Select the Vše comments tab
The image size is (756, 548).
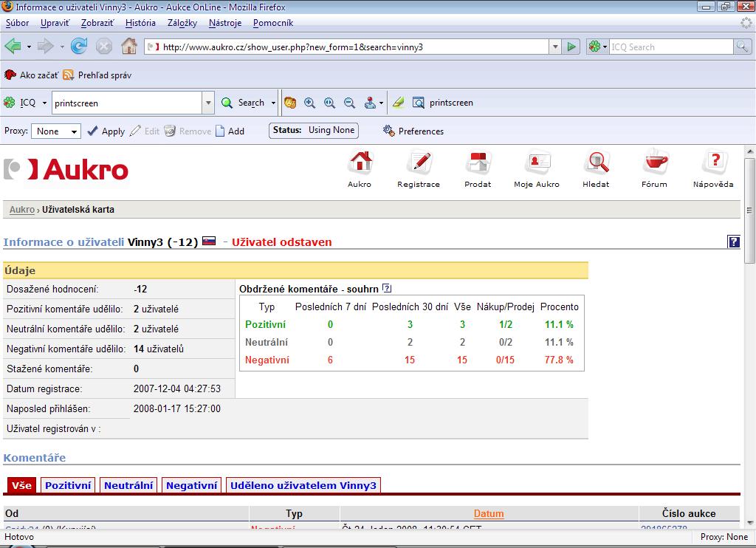(x=21, y=485)
